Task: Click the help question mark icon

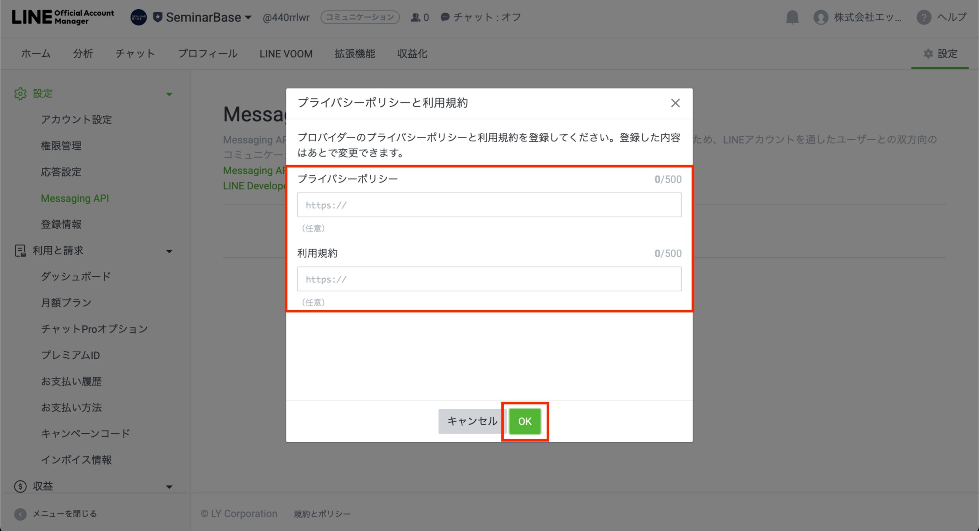Action: [923, 17]
